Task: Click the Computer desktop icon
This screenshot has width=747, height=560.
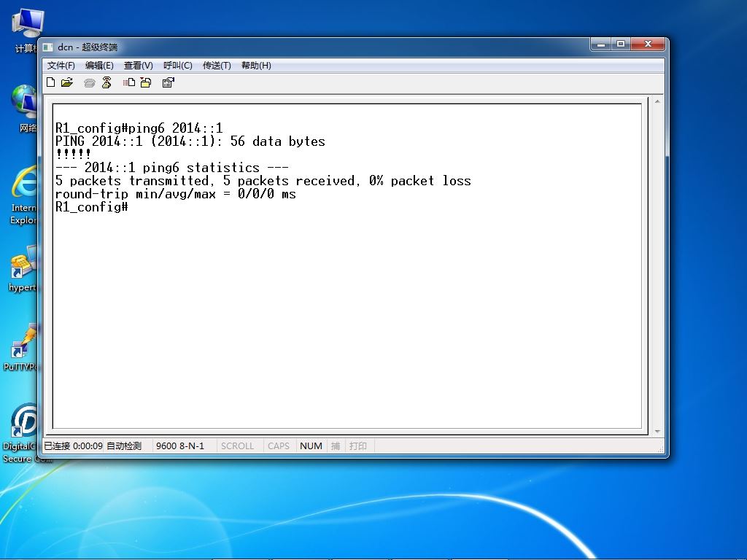Action: pyautogui.click(x=26, y=31)
